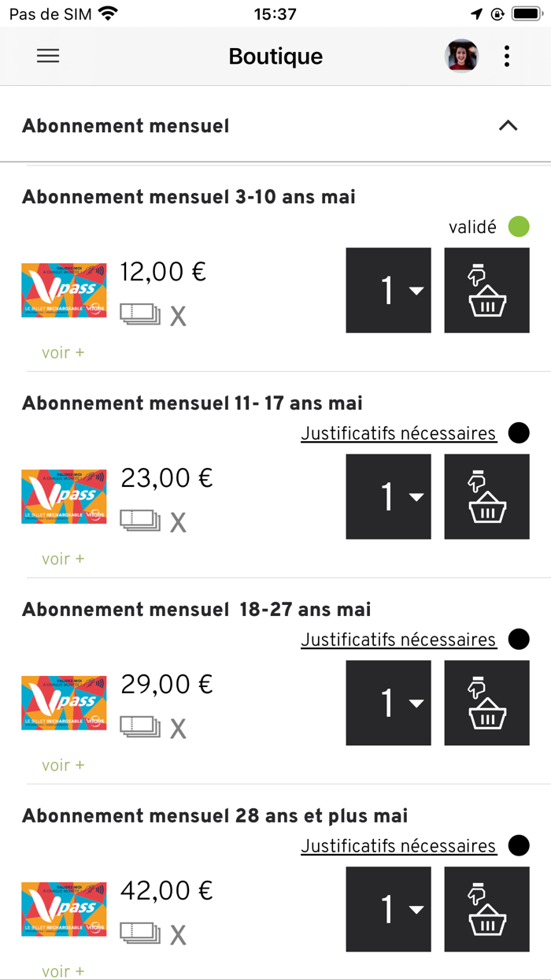Show more details with voir + for 3-10 ans
This screenshot has height=980, width=551.
[63, 353]
